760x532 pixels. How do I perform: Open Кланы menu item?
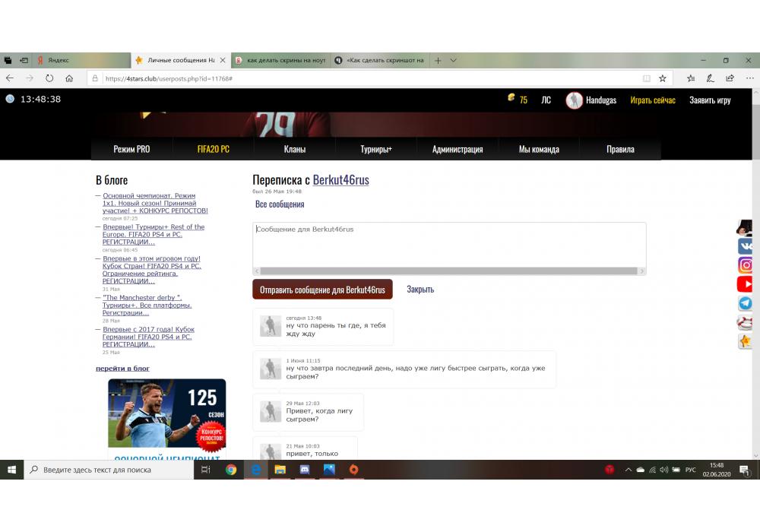tap(295, 149)
